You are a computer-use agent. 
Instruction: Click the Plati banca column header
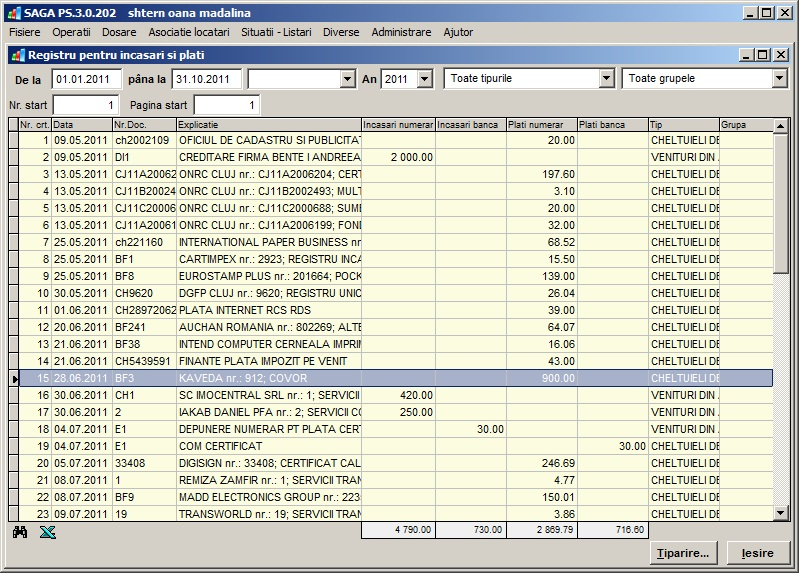coord(612,125)
